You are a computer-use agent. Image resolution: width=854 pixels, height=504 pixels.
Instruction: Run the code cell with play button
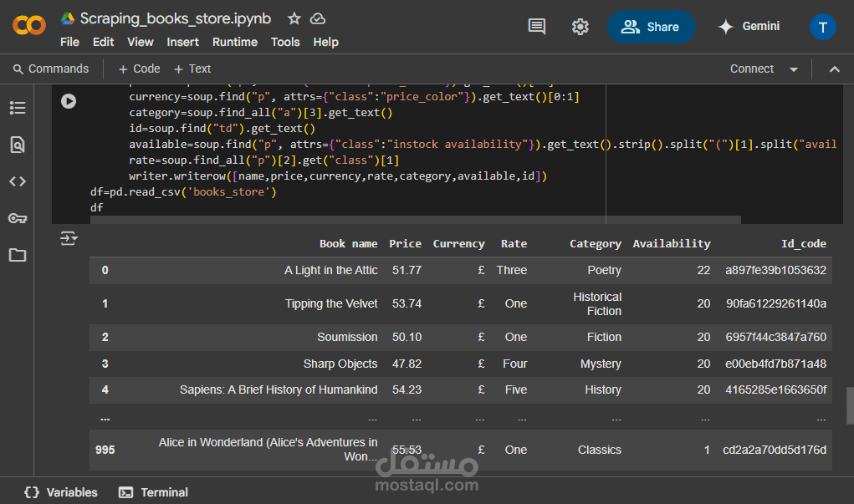(69, 101)
